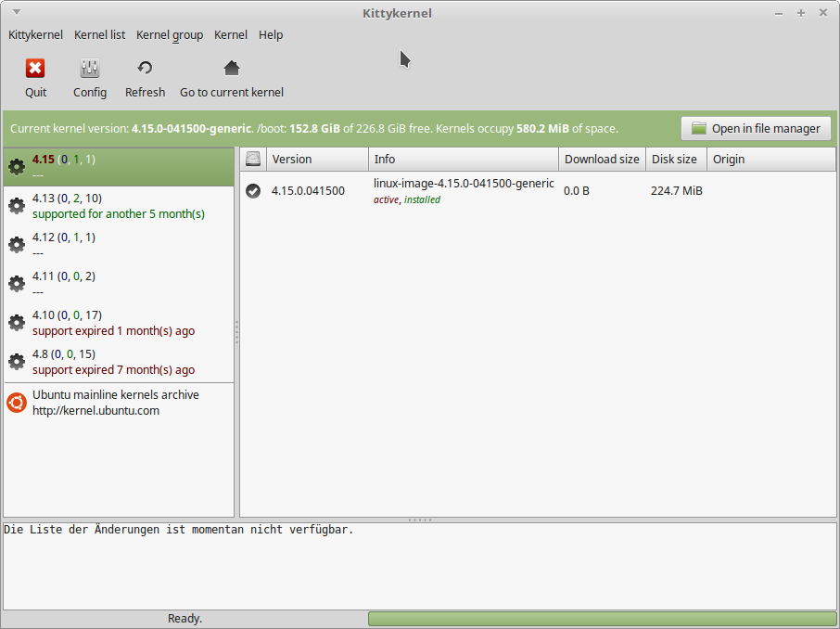This screenshot has width=840, height=629.
Task: Click the changelog text area message
Action: 178,530
